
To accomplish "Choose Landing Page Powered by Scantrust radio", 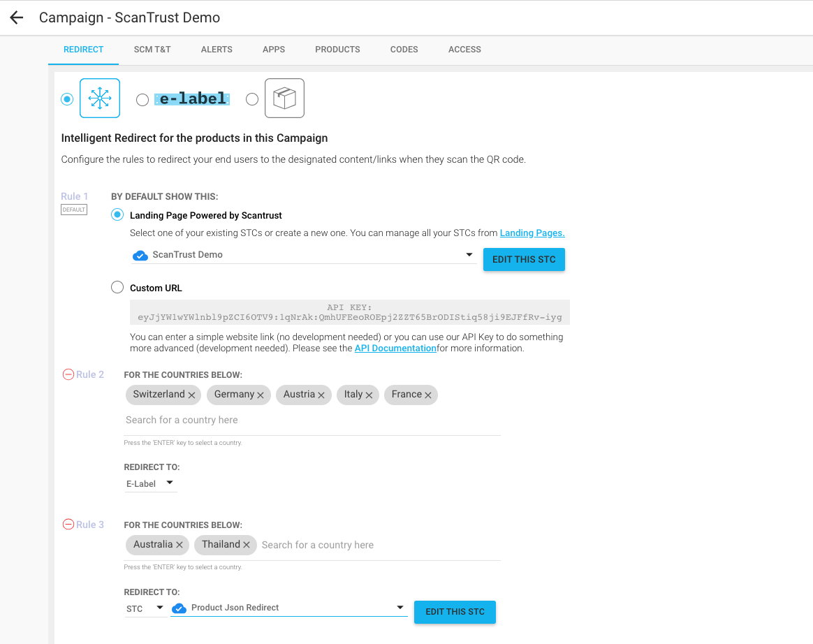I will point(117,214).
